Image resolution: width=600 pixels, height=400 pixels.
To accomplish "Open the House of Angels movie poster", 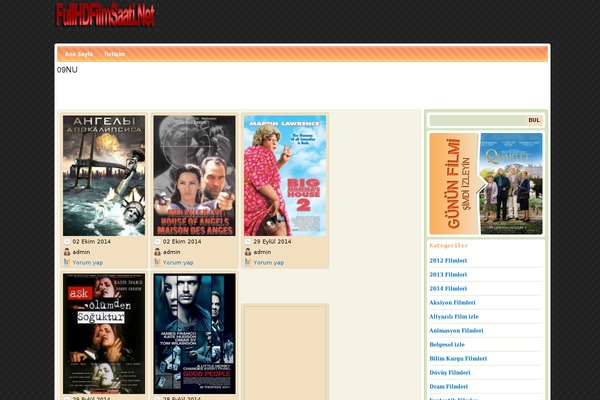I will pos(194,175).
